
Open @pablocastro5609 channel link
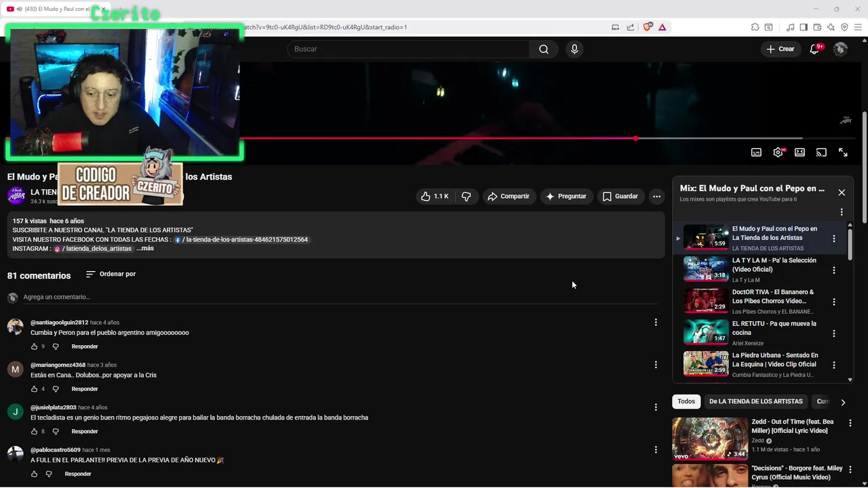pyautogui.click(x=56, y=450)
